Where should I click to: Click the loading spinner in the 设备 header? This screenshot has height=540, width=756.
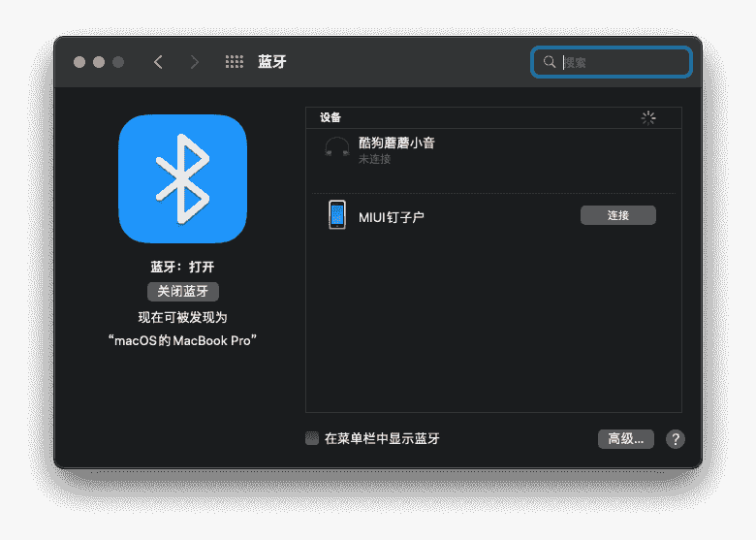[648, 117]
